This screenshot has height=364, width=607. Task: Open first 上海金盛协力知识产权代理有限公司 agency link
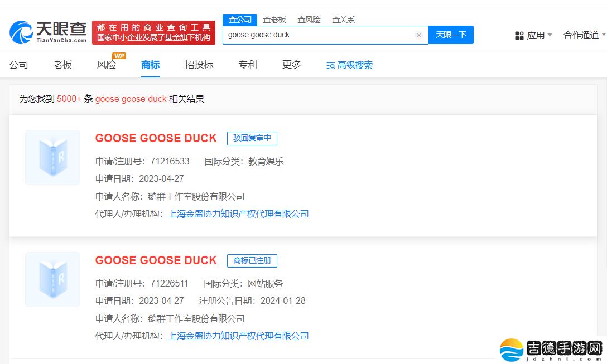click(x=238, y=214)
